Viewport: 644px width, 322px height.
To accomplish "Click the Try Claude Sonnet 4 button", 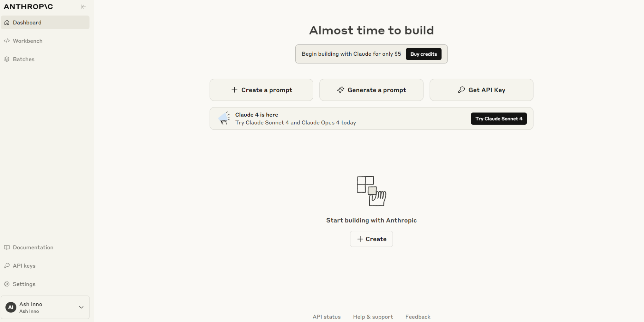I will (x=499, y=118).
